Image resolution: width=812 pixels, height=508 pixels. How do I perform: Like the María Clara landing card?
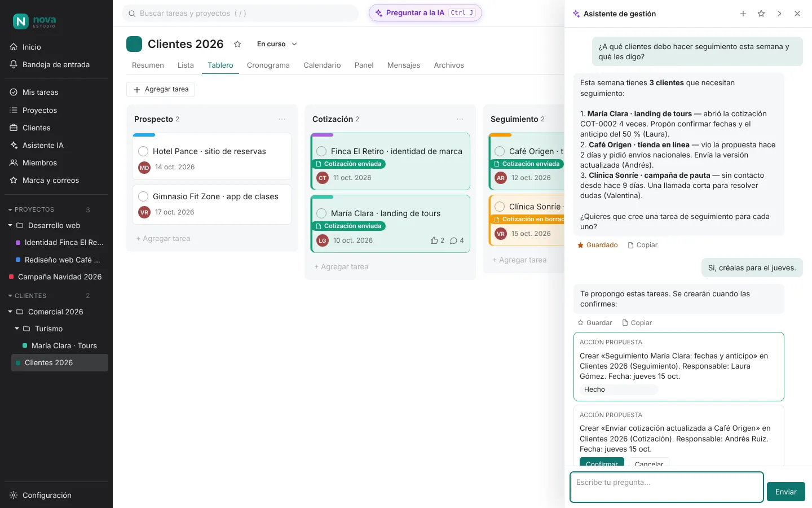[x=437, y=240]
